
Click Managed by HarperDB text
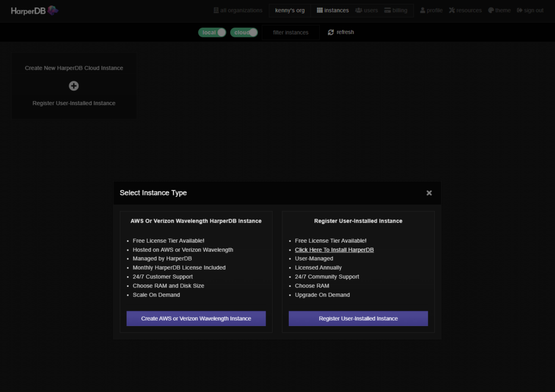point(162,259)
